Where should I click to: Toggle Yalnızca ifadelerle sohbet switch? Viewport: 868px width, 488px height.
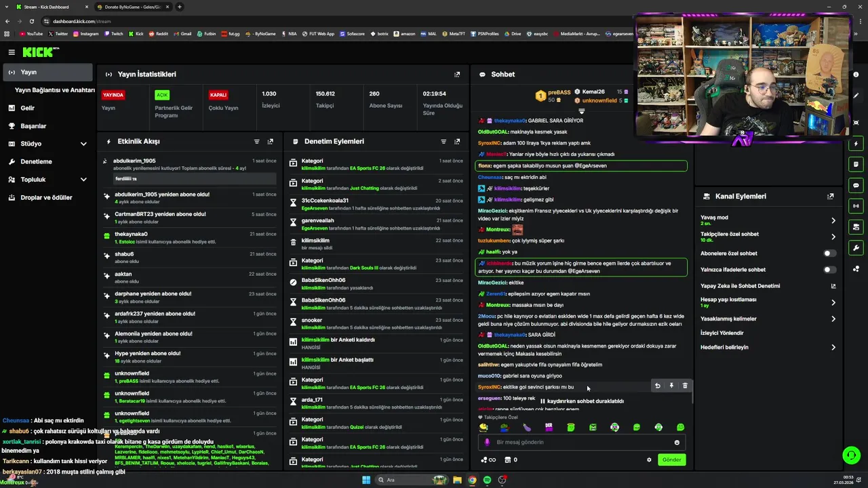point(829,270)
